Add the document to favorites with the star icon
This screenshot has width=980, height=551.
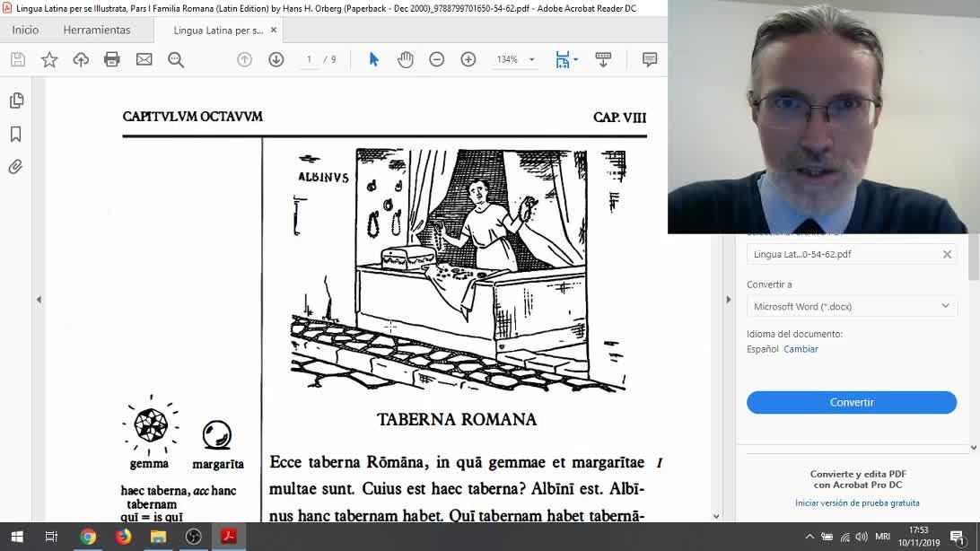[49, 59]
